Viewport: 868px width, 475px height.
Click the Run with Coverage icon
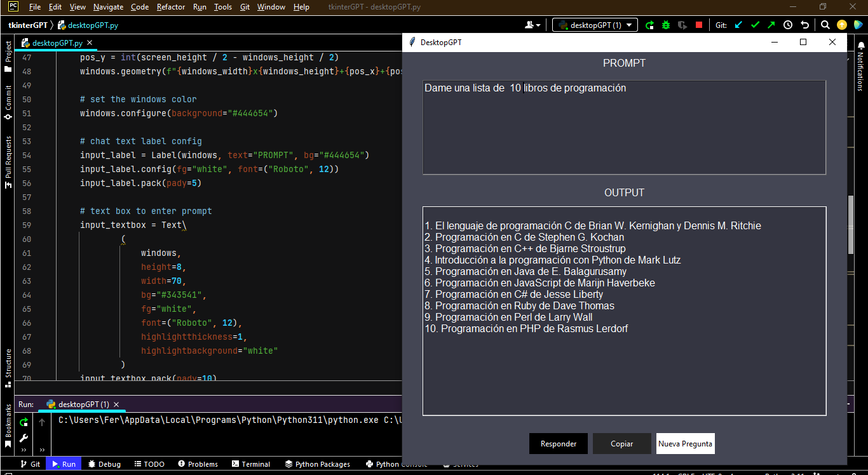pyautogui.click(x=682, y=25)
